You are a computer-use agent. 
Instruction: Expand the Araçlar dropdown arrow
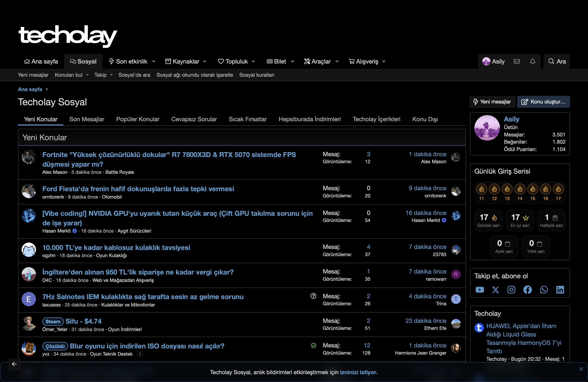(x=337, y=62)
